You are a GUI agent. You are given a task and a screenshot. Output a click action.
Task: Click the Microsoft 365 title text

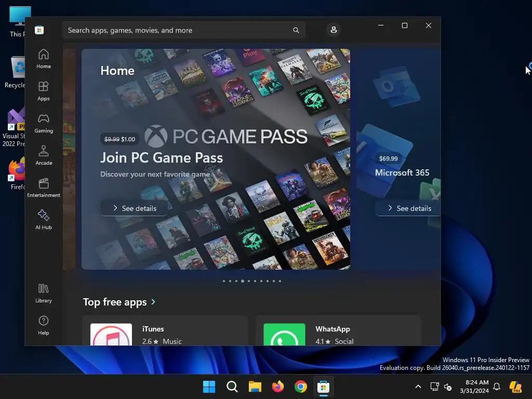tap(402, 172)
